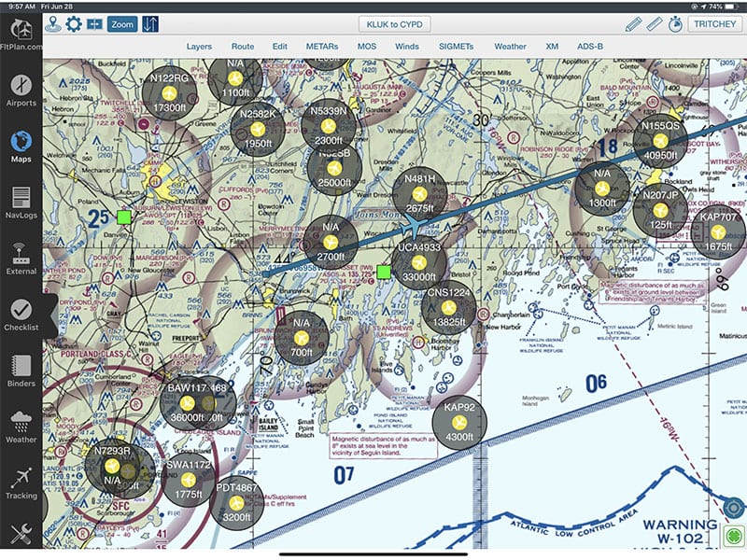747x560 pixels.
Task: Select traffic target N7293R near Portland
Action: click(112, 465)
